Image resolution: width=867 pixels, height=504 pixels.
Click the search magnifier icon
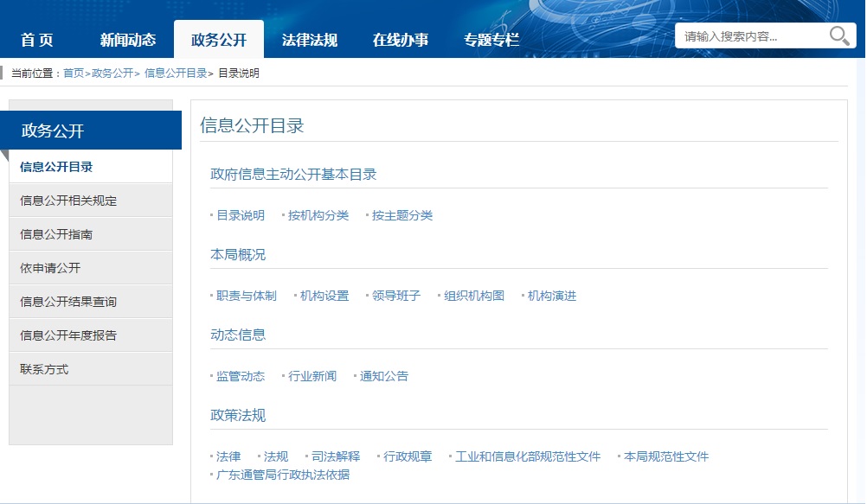point(838,35)
